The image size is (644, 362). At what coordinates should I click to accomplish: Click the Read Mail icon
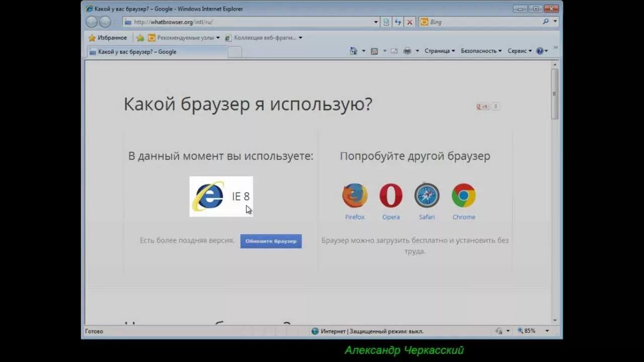[x=394, y=51]
